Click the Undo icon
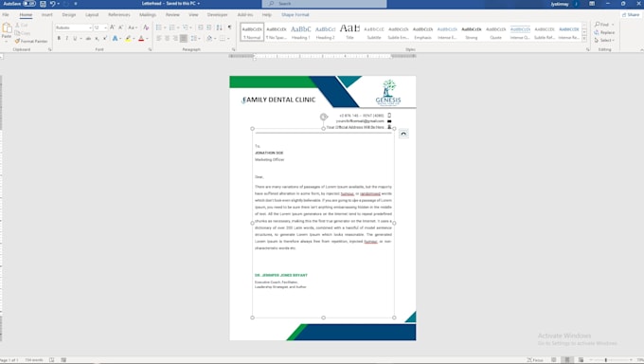This screenshot has width=644, height=364. tap(53, 4)
